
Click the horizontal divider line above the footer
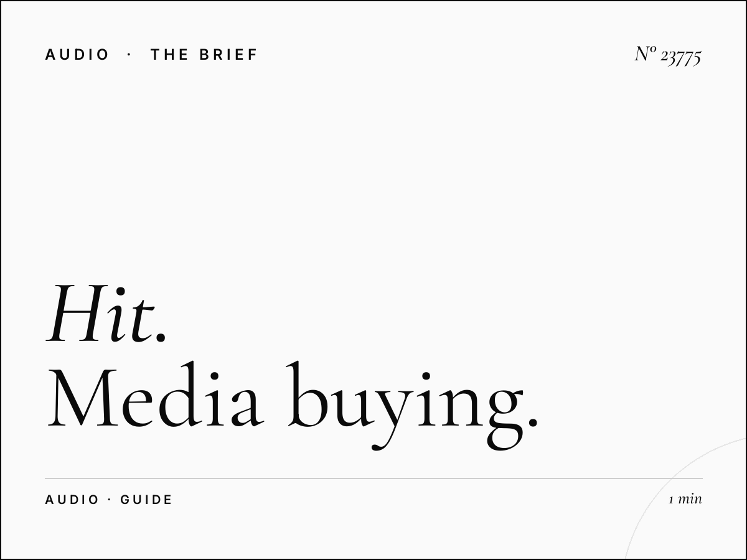pos(374,478)
